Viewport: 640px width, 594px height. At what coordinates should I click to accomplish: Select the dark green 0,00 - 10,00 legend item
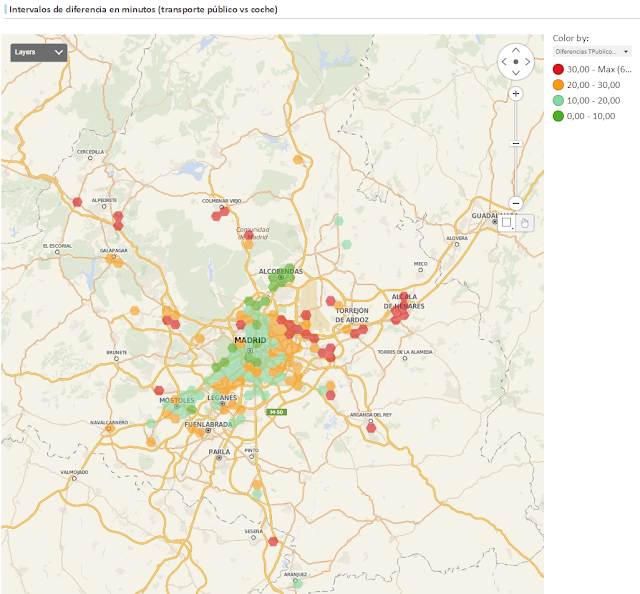click(590, 117)
